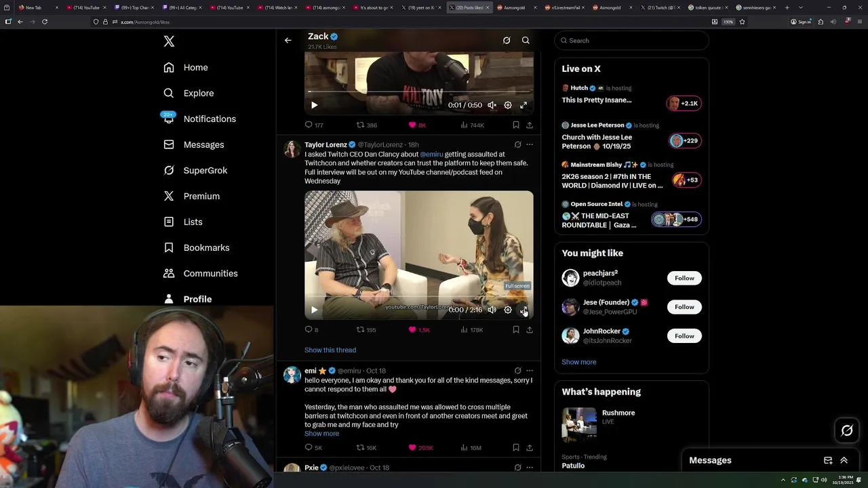Open the floating Grok button
This screenshot has height=488, width=868.
(847, 430)
